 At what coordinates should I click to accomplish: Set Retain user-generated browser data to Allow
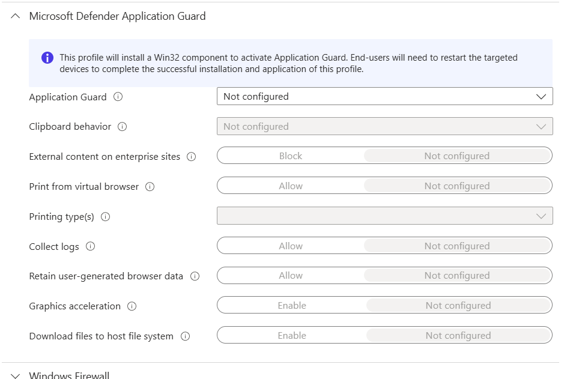tap(291, 275)
